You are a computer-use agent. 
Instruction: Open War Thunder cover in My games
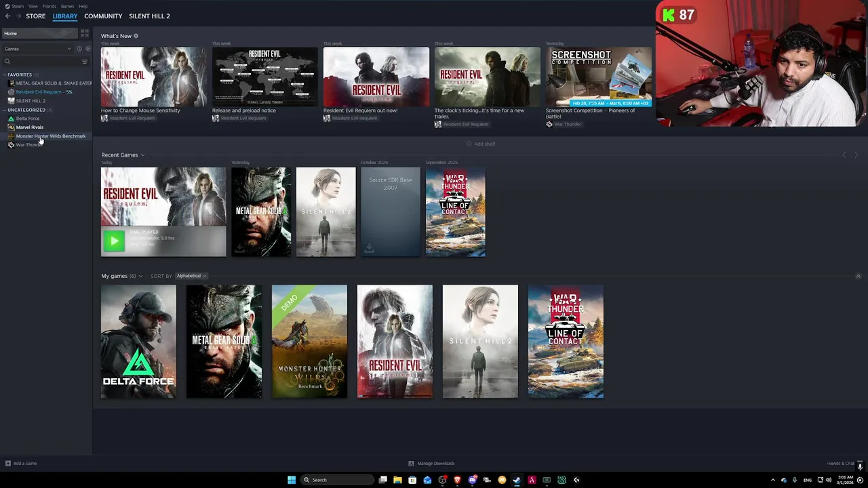[x=566, y=342]
